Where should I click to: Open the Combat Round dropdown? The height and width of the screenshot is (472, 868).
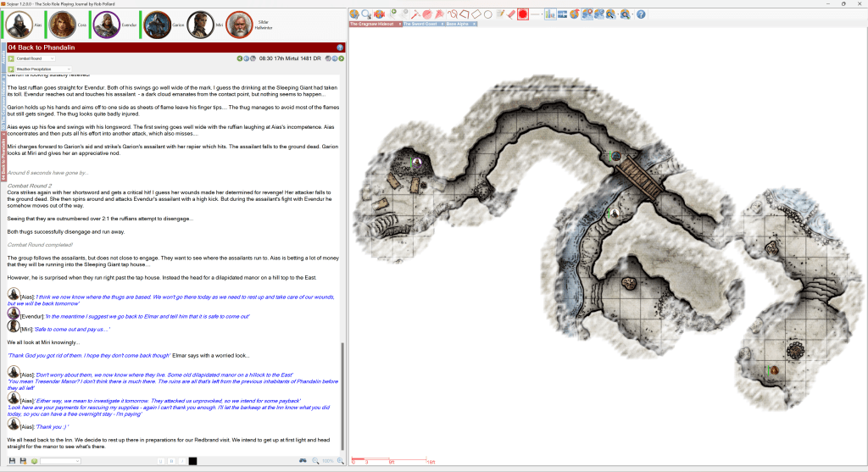[36, 58]
